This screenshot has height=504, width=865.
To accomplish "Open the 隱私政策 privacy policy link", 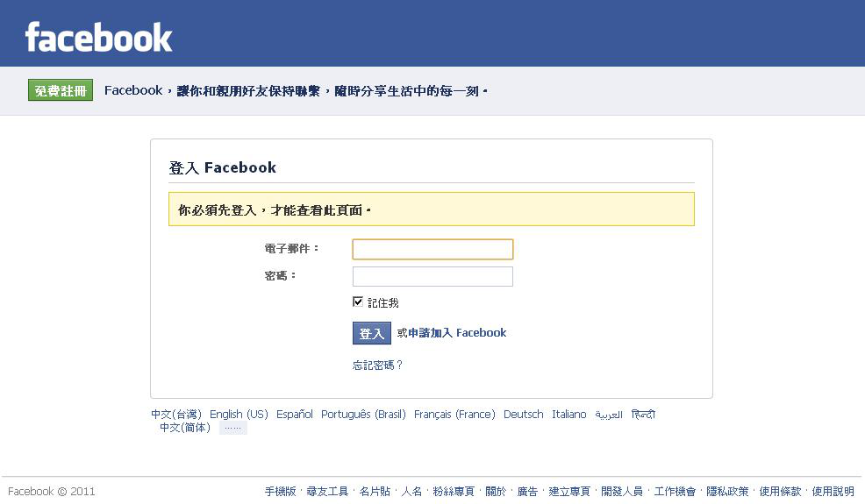I will point(727,492).
